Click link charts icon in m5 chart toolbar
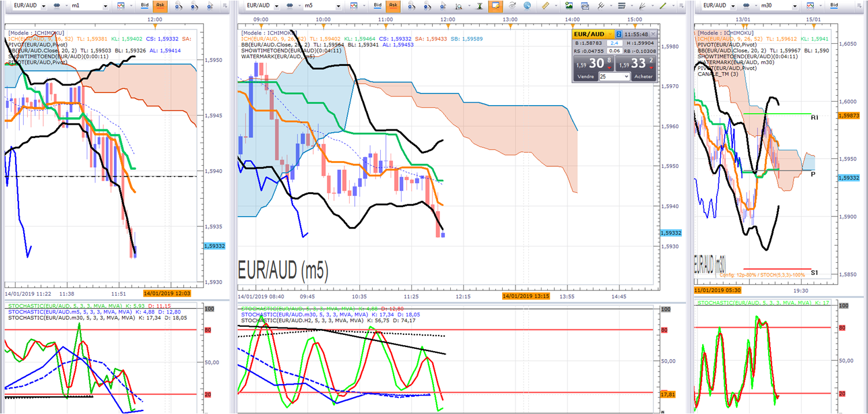 tap(290, 5)
